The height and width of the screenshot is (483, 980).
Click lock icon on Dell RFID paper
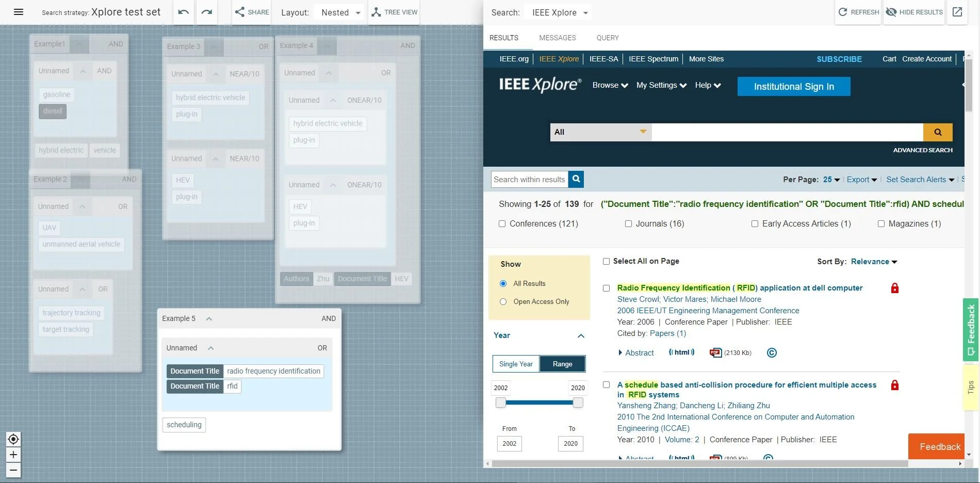(895, 288)
